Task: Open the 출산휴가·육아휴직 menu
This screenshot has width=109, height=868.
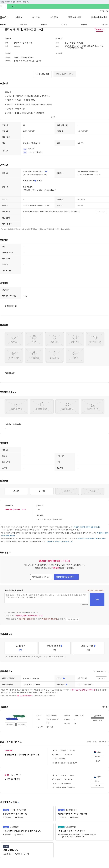Action: pyautogui.click(x=99, y=18)
